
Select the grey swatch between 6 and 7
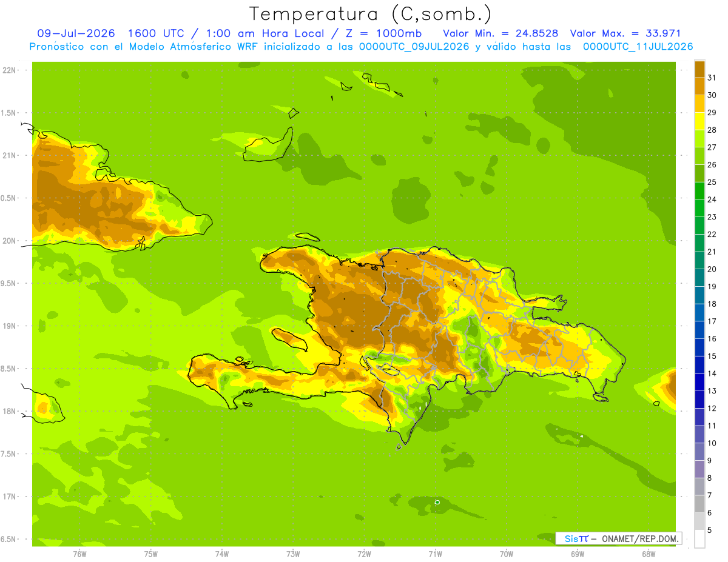tap(699, 504)
